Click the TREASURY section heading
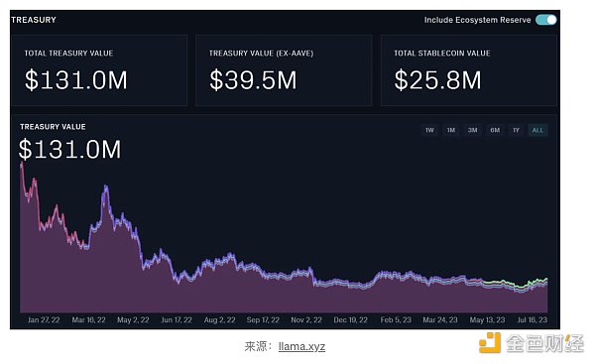The image size is (595, 364). [34, 20]
